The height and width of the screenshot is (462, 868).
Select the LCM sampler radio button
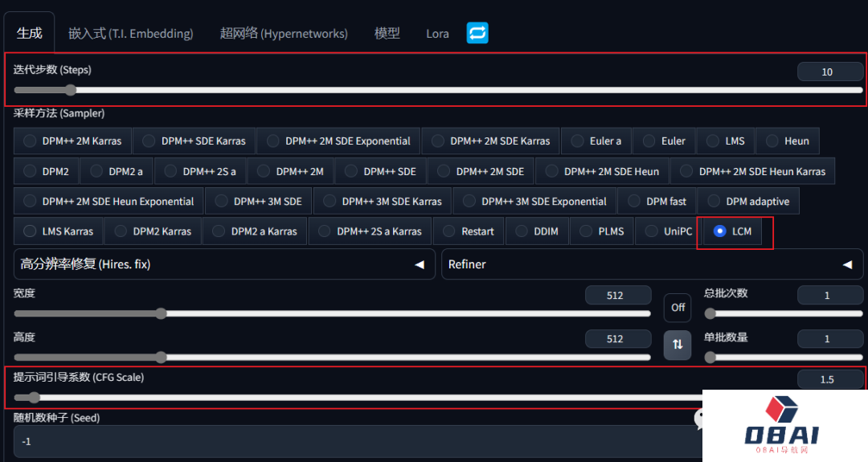pyautogui.click(x=720, y=231)
